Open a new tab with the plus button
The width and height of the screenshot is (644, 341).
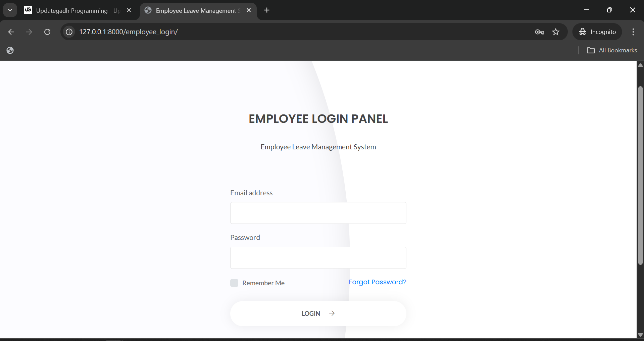pyautogui.click(x=266, y=10)
